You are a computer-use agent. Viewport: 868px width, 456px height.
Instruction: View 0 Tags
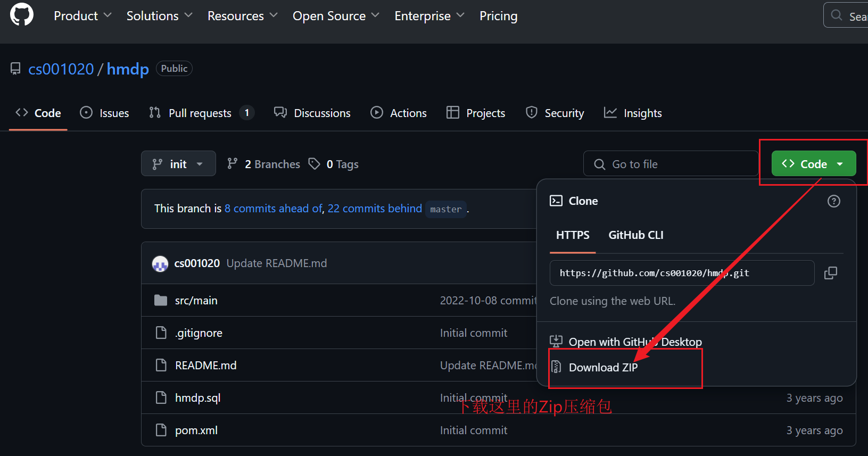coord(334,164)
